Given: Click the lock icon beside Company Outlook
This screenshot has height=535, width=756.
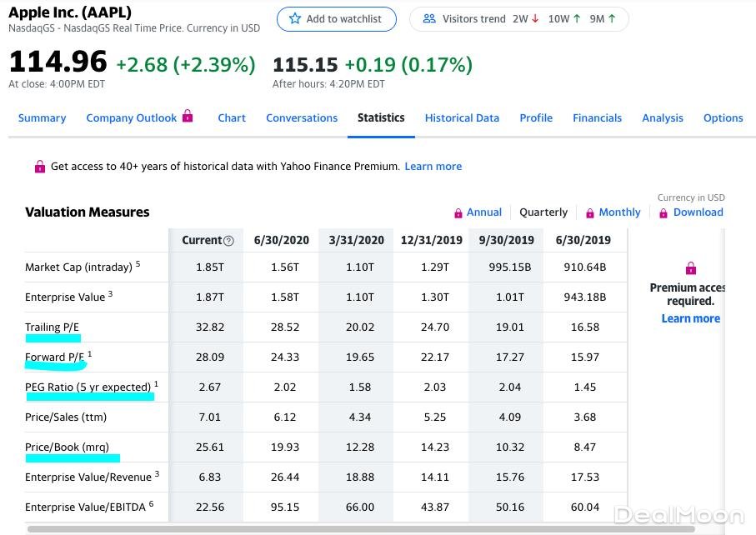Looking at the screenshot, I should pos(187,117).
